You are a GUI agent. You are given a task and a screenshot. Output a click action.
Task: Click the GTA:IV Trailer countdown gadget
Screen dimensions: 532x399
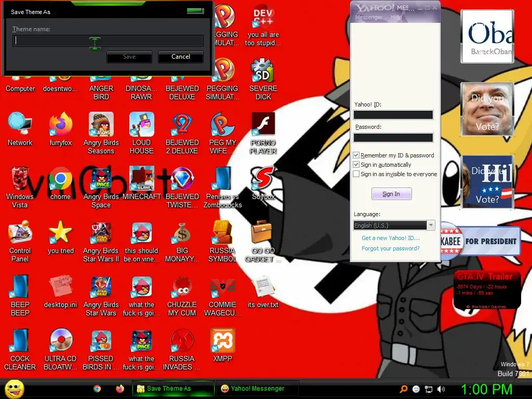[x=487, y=290]
